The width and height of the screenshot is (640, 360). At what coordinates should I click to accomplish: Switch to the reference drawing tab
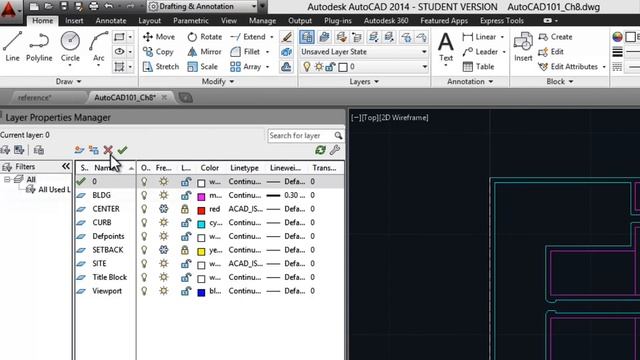[x=34, y=98]
